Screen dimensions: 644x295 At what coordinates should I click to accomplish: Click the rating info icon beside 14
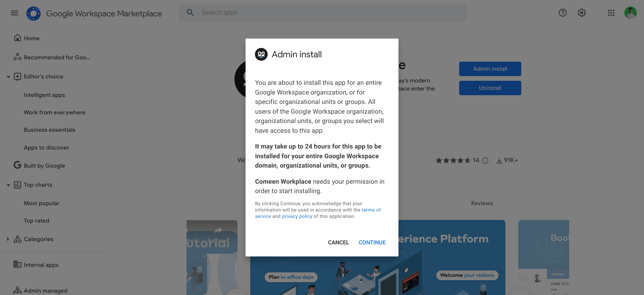[x=485, y=161]
